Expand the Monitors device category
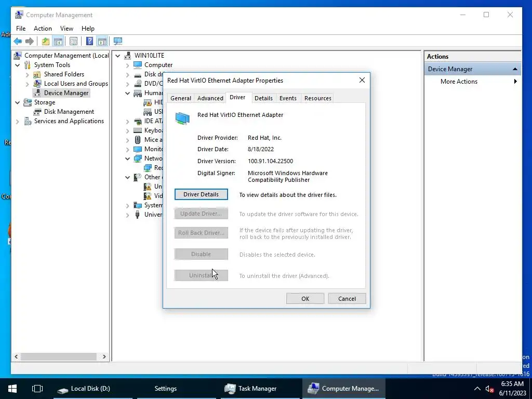Viewport: 532px width, 399px height. click(x=128, y=149)
